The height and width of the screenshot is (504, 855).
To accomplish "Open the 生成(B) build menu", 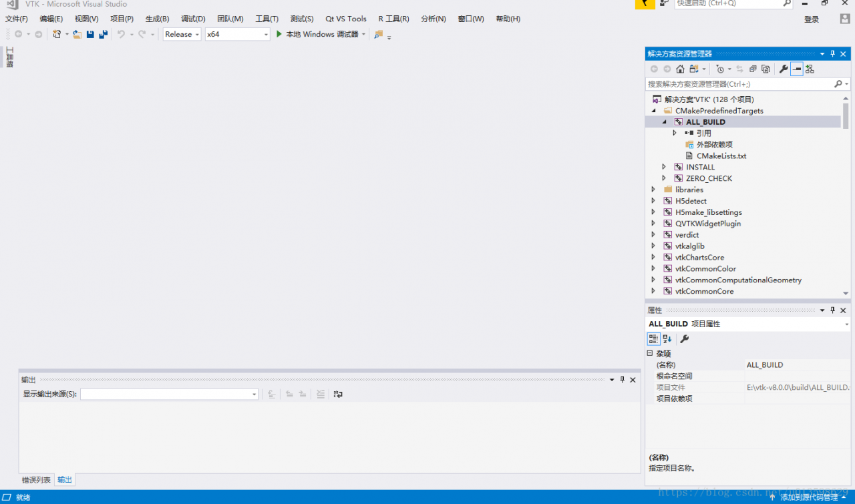I will point(158,19).
